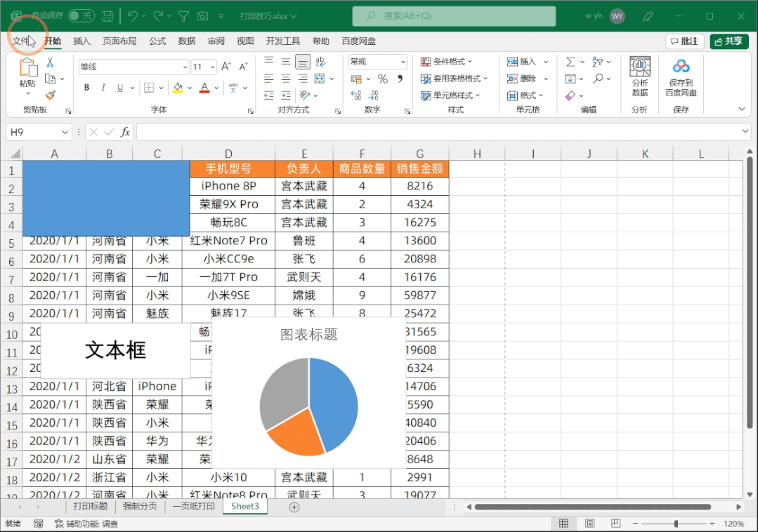Click the Percent style icon

point(383,79)
